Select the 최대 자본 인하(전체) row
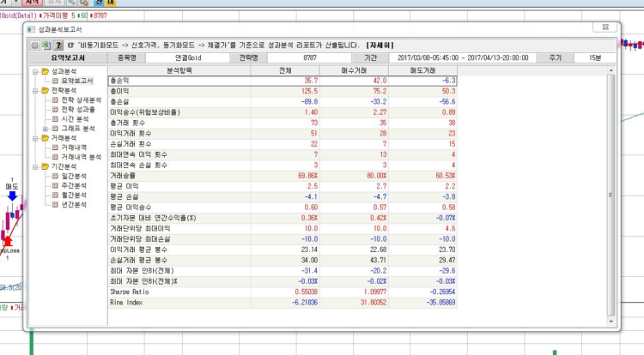 pyautogui.click(x=283, y=271)
